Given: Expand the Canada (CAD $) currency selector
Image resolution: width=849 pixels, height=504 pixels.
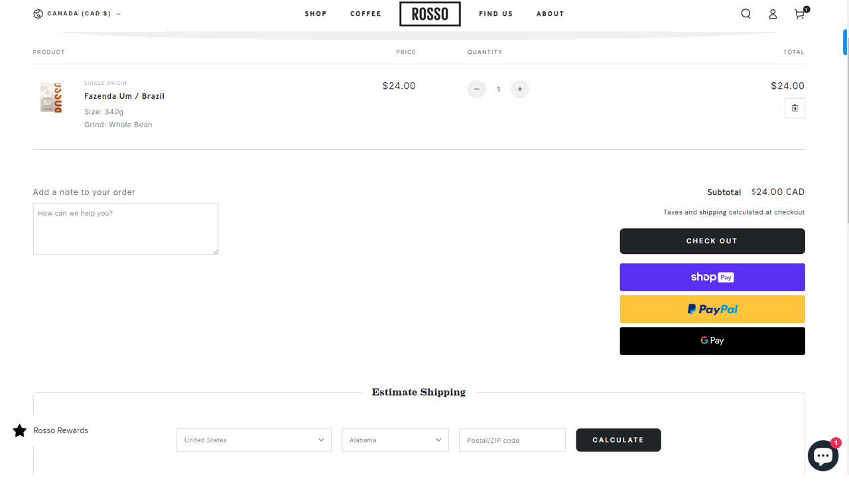Looking at the screenshot, I should (x=78, y=14).
